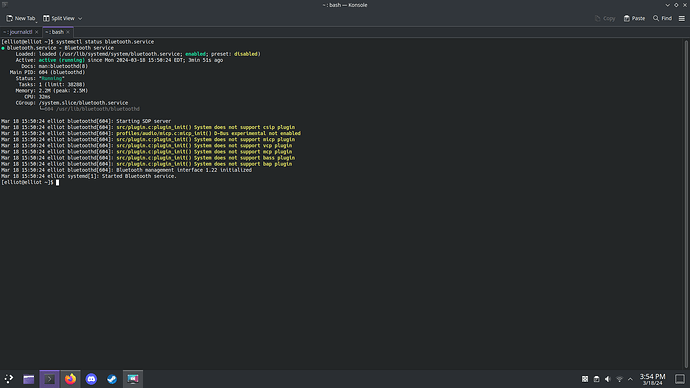
Task: Switch to the journalctl tab
Action: 18,32
